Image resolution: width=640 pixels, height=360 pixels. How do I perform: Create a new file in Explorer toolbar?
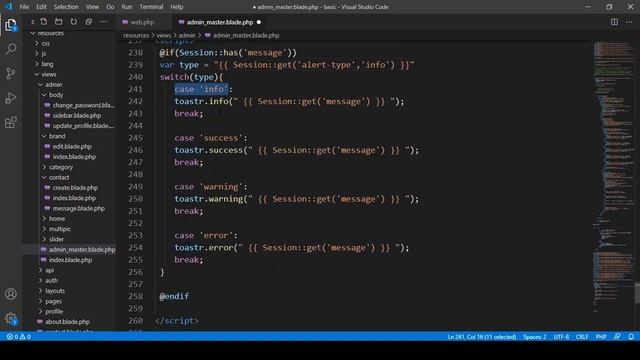point(44,22)
